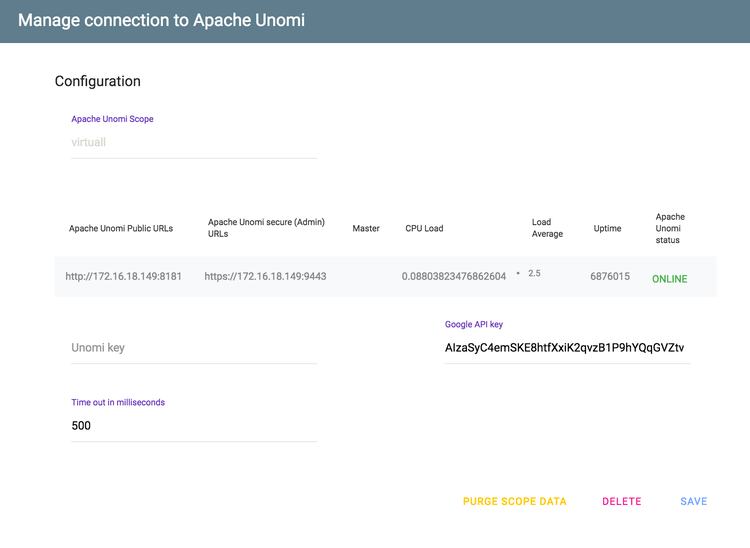Click the Apache Unomi status column header
The width and height of the screenshot is (750, 548).
click(670, 229)
